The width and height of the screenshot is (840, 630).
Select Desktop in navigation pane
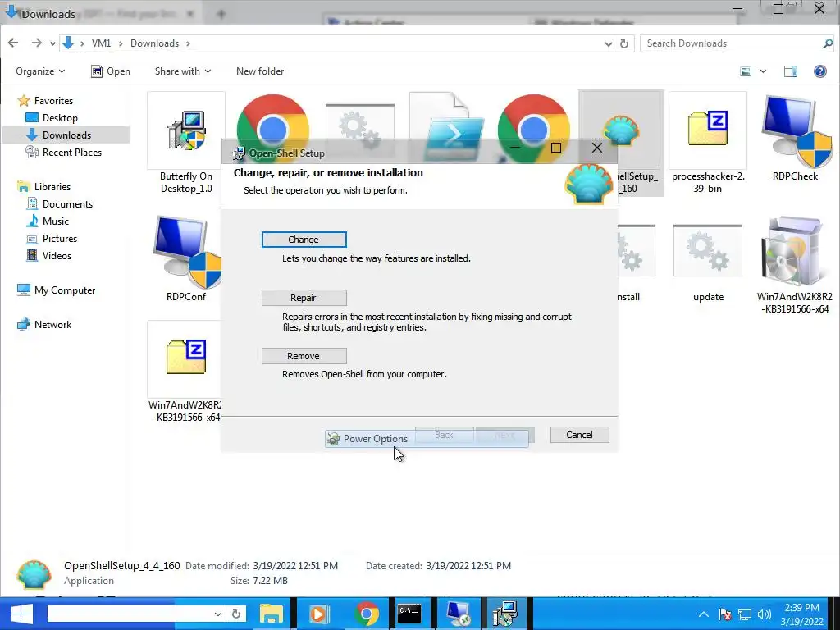[x=59, y=118]
